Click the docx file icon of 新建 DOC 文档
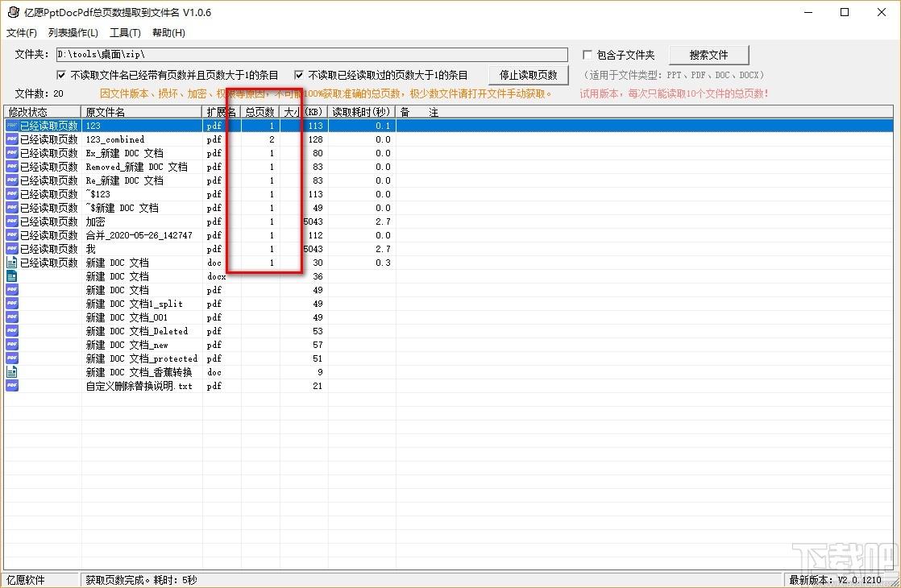The image size is (901, 588). point(11,276)
